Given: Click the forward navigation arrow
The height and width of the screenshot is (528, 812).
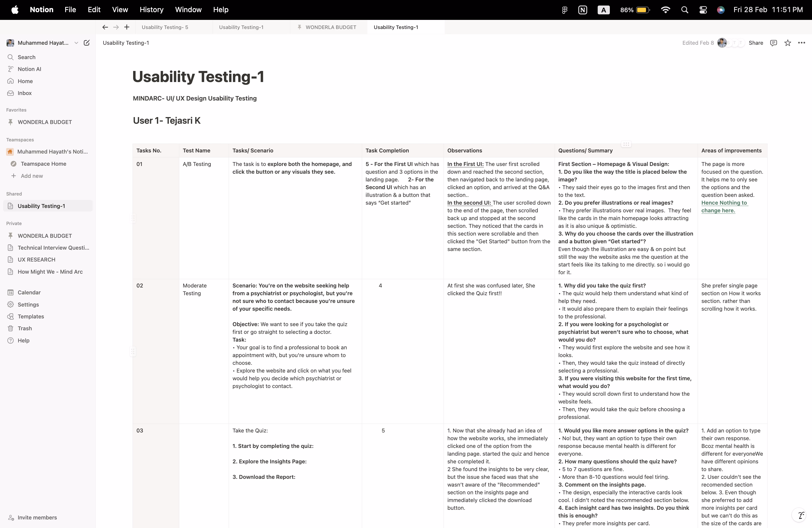Looking at the screenshot, I should pyautogui.click(x=116, y=27).
